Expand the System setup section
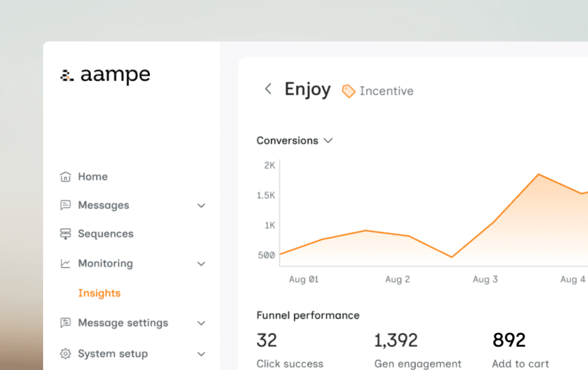Image resolution: width=588 pixels, height=370 pixels. click(201, 353)
